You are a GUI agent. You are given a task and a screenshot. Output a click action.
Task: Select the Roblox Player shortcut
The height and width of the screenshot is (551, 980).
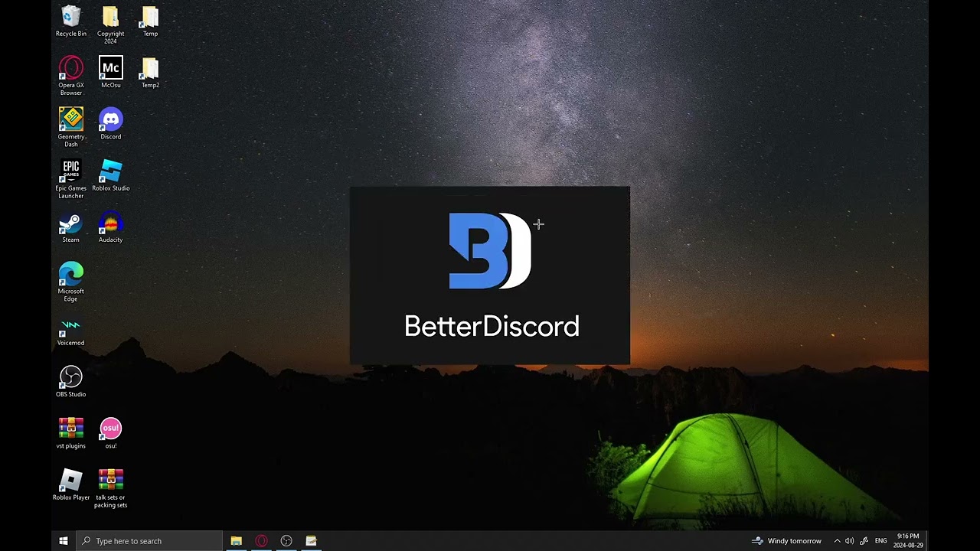click(x=70, y=484)
